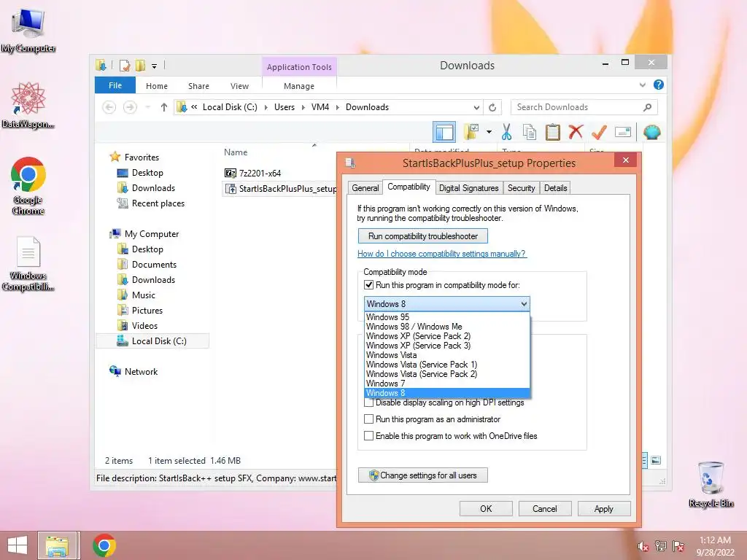Click the search magnifier icon
747x560 pixels.
[647, 107]
